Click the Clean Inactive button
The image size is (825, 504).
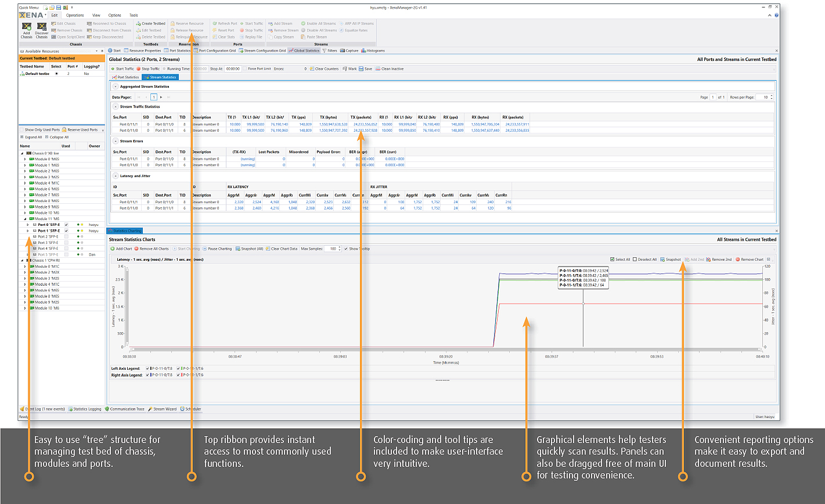(x=390, y=69)
